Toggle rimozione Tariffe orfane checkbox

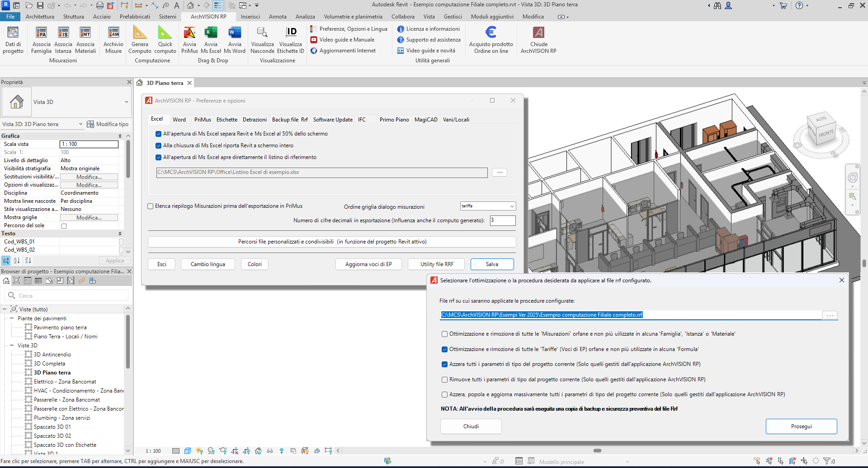tap(445, 349)
